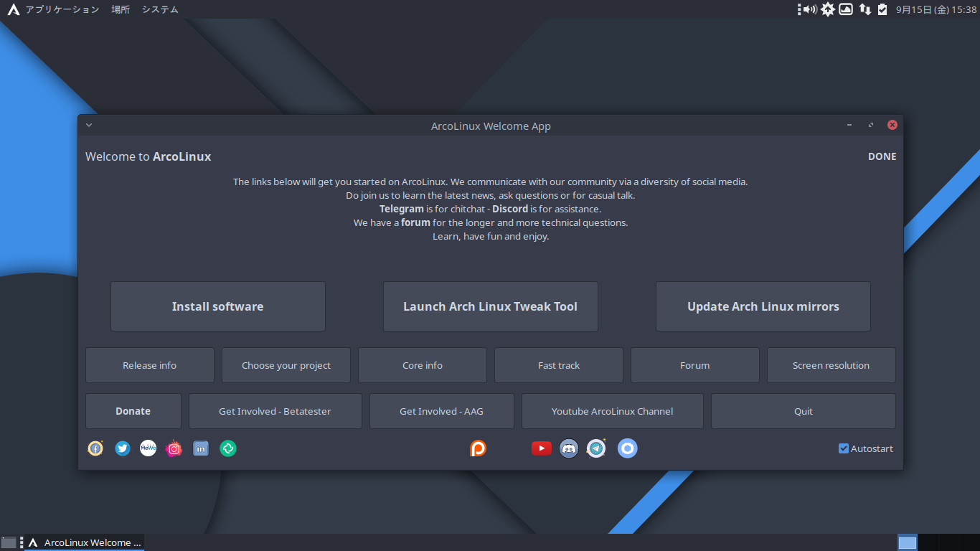Open Core info
The width and height of the screenshot is (980, 551).
pyautogui.click(x=423, y=365)
